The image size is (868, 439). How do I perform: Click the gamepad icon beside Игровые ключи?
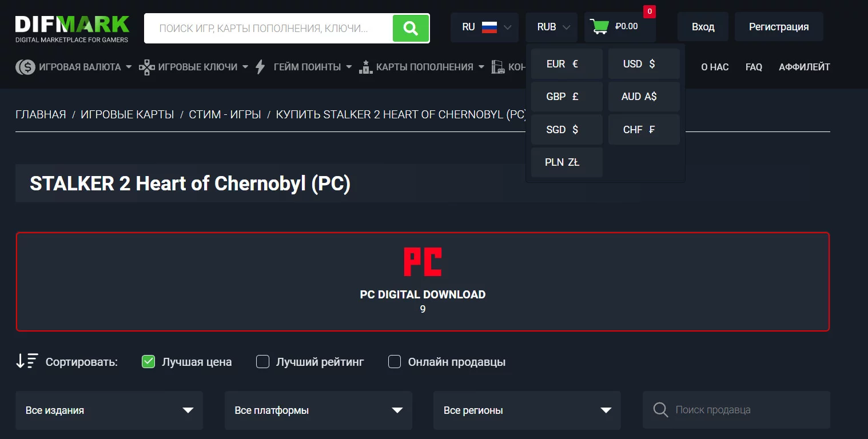pyautogui.click(x=147, y=67)
